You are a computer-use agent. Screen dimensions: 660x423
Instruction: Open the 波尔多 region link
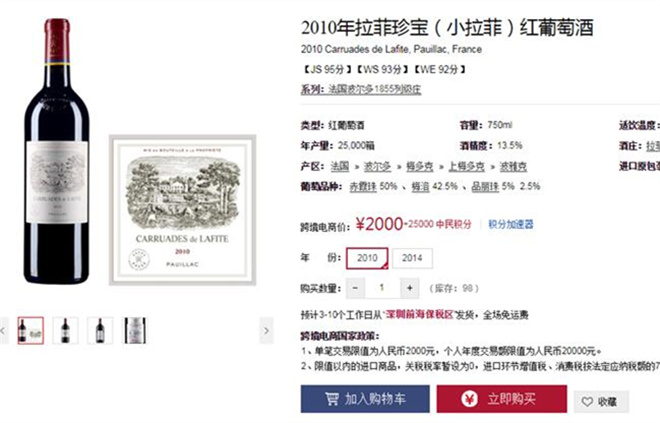coord(377,166)
